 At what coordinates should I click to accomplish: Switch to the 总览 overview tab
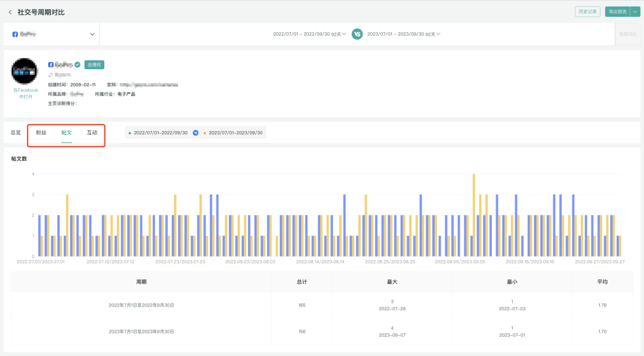click(x=16, y=132)
